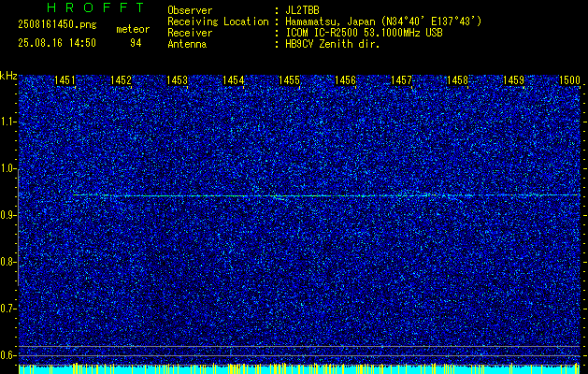Click the meteor label
The image size is (588, 374).
[x=133, y=29]
